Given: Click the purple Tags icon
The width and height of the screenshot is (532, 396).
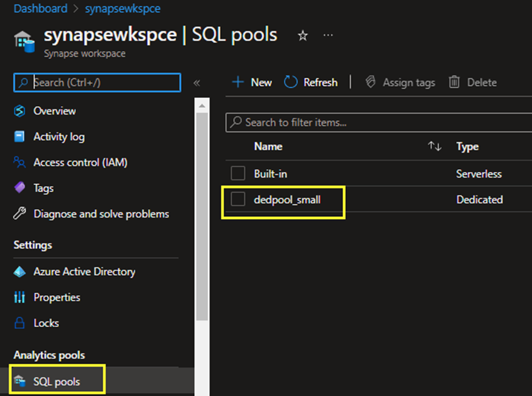Looking at the screenshot, I should [x=20, y=188].
